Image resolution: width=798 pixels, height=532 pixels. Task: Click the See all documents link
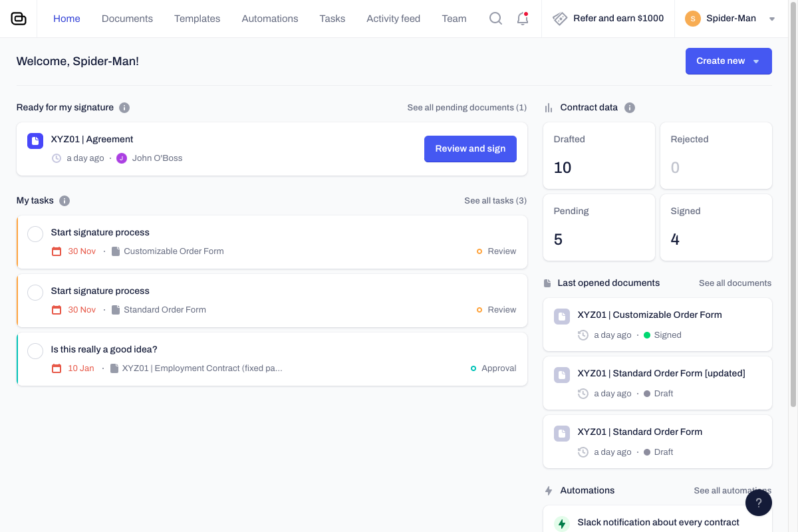click(x=735, y=283)
